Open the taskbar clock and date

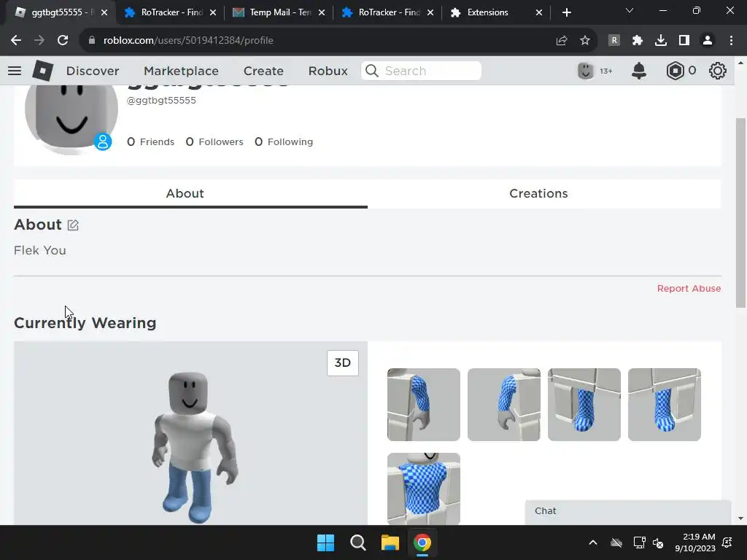pos(695,542)
